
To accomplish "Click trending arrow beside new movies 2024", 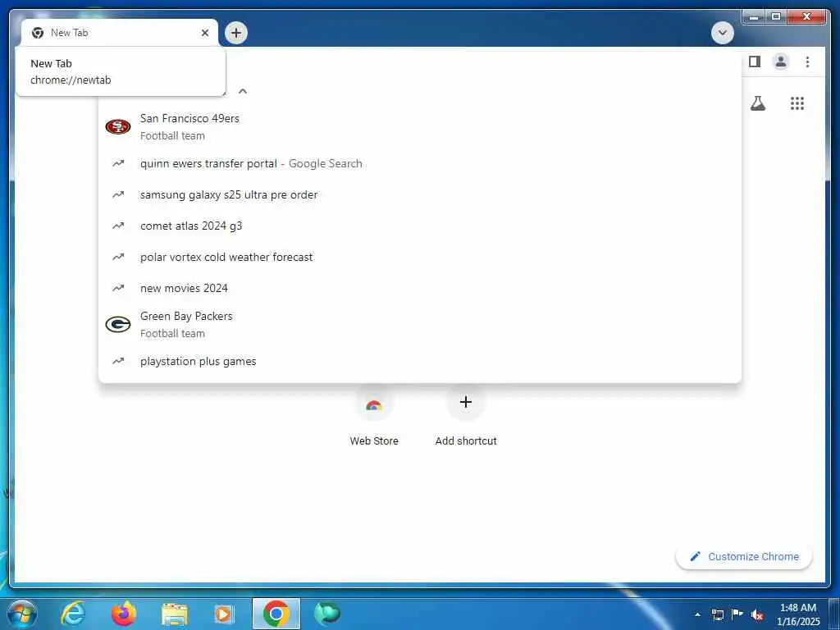I will click(118, 288).
